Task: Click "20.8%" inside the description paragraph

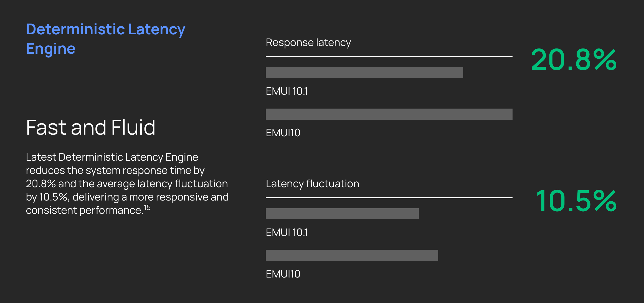Action: pos(41,184)
